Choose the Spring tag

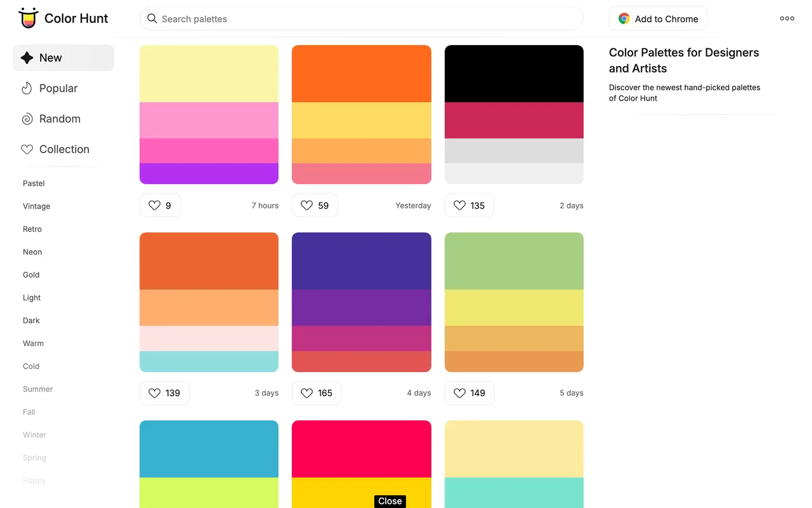(34, 457)
